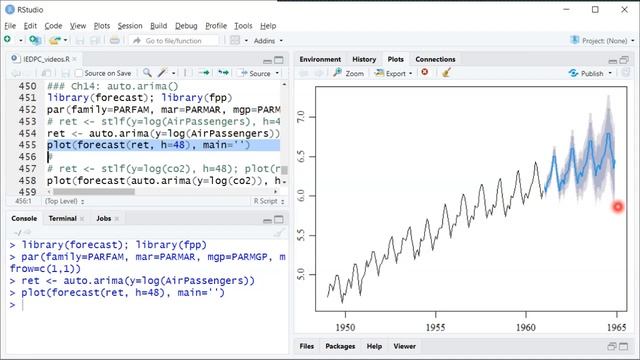This screenshot has width=640, height=360.
Task: Click the Print document icon
Action: pos(115,40)
